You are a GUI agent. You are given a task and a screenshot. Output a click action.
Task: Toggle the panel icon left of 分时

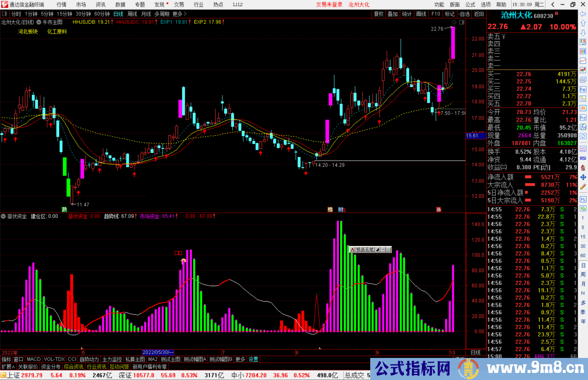(x=5, y=14)
